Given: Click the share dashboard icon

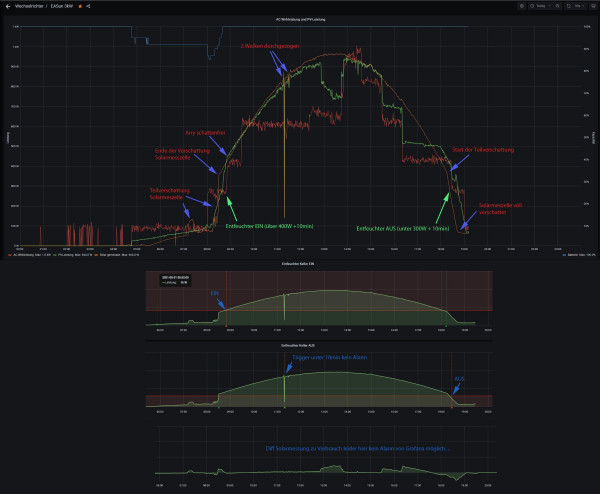Looking at the screenshot, I should pyautogui.click(x=88, y=6).
